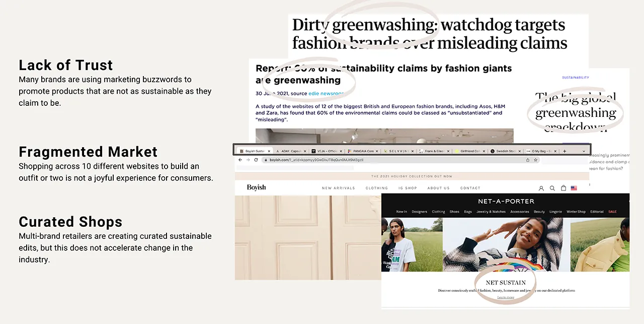Viewport: 644px width, 324px height.
Task: Click the US flag region selector
Action: click(x=574, y=188)
